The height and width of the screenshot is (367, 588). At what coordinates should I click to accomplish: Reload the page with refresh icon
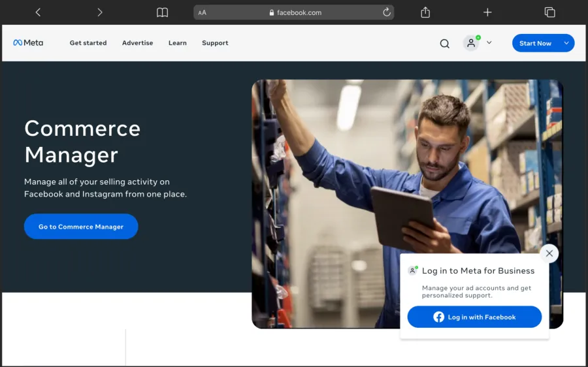pyautogui.click(x=387, y=12)
